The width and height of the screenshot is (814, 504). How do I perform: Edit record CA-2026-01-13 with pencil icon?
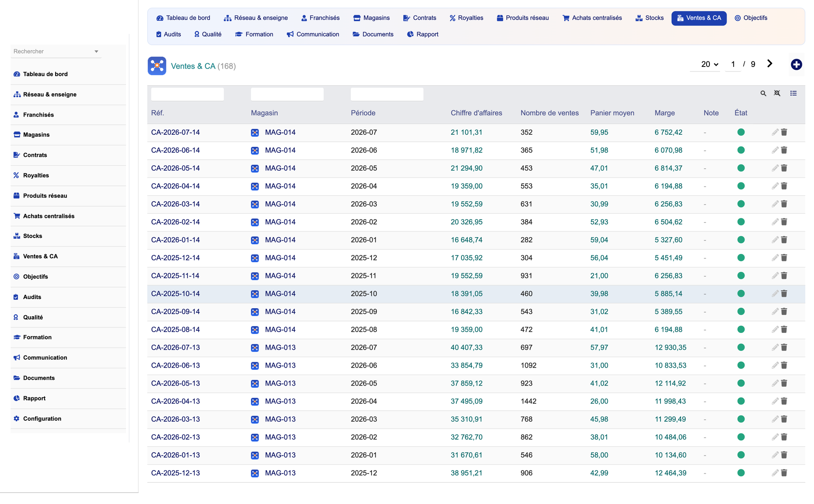[x=775, y=455]
